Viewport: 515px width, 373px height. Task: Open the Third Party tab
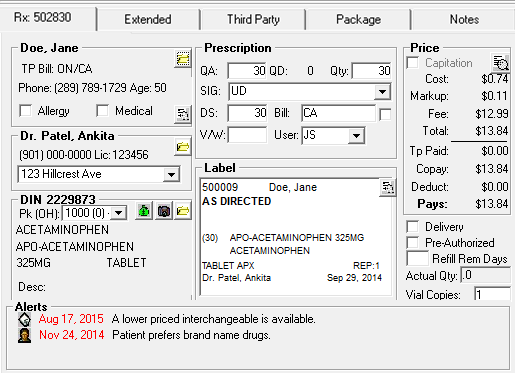[x=253, y=19]
